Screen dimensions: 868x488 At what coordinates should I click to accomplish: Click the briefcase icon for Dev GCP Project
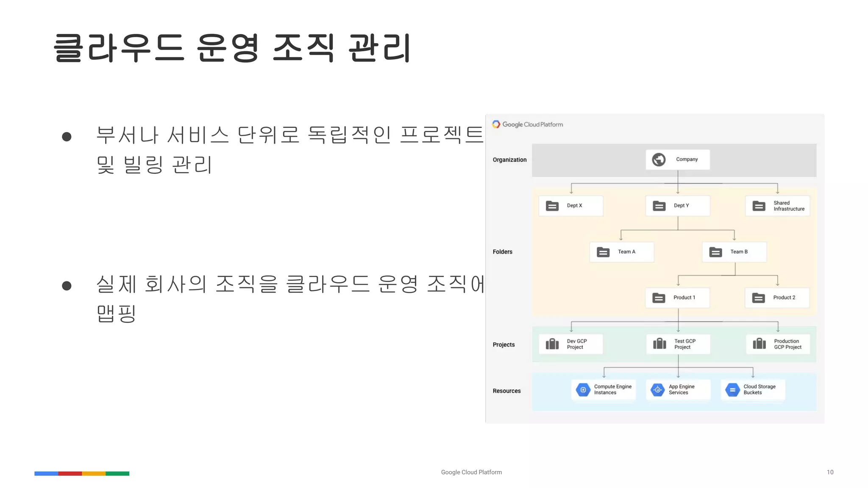click(552, 344)
